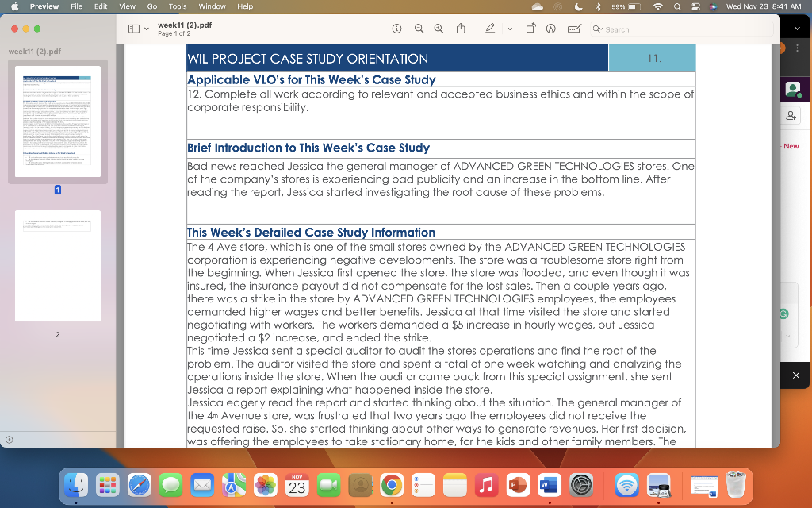Click the Search field in Preview toolbar
This screenshot has width=812, height=508.
pyautogui.click(x=681, y=29)
